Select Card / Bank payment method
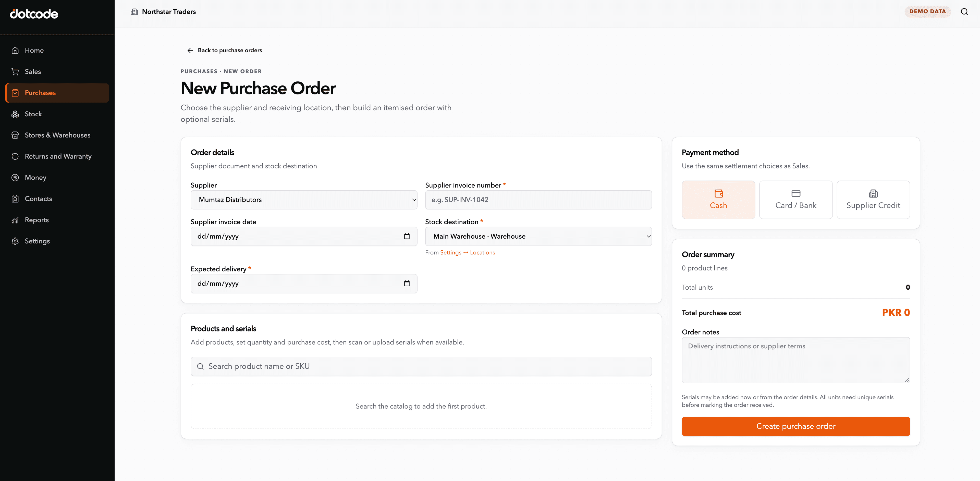The width and height of the screenshot is (980, 481). [x=796, y=200]
